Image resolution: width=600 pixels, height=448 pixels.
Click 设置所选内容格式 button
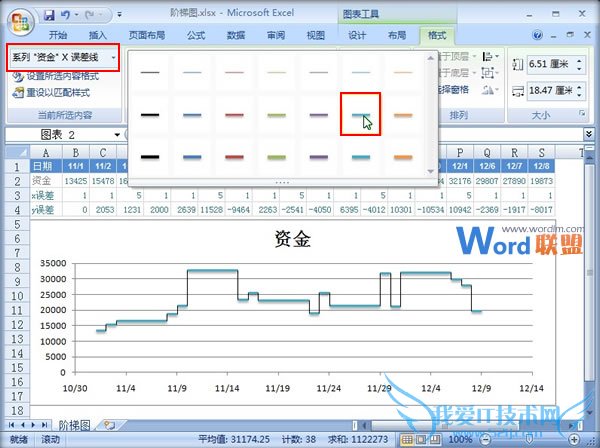coord(55,76)
